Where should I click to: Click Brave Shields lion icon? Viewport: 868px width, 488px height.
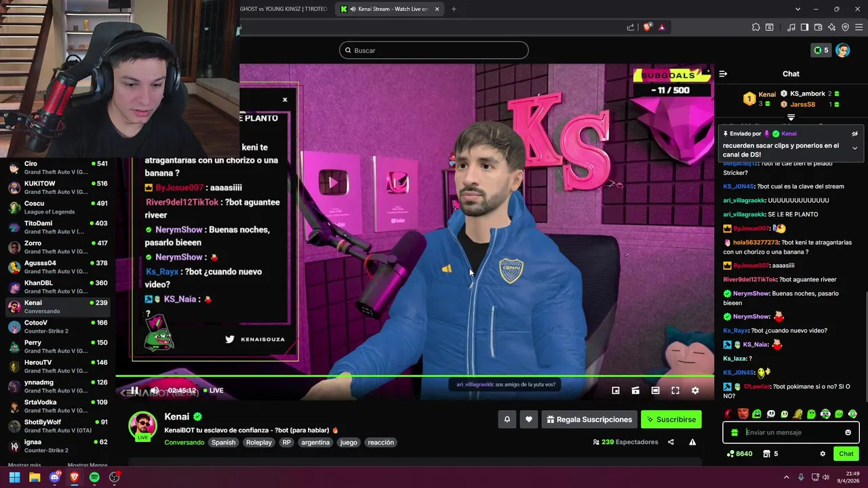coord(648,27)
